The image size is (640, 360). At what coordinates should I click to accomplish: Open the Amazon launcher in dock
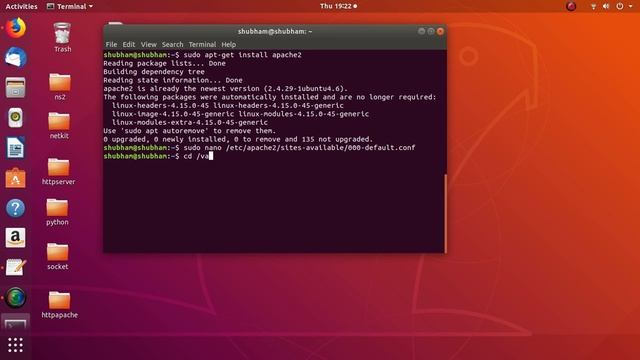(16, 238)
